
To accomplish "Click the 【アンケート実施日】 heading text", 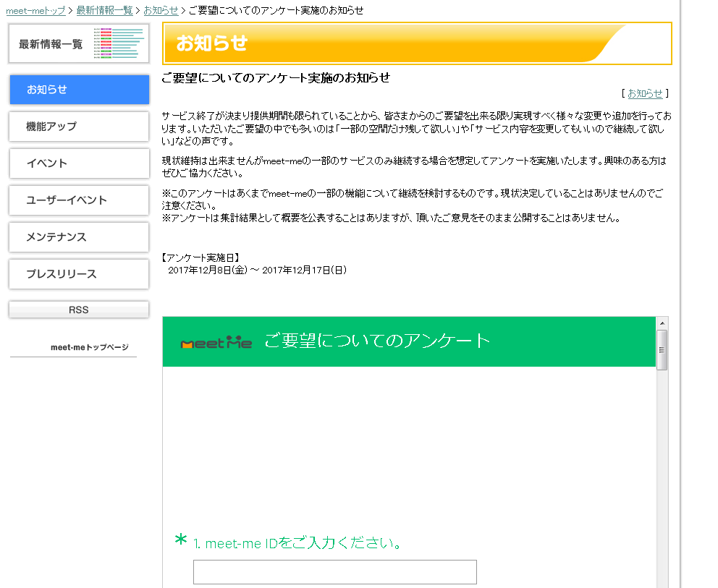I will pyautogui.click(x=201, y=257).
